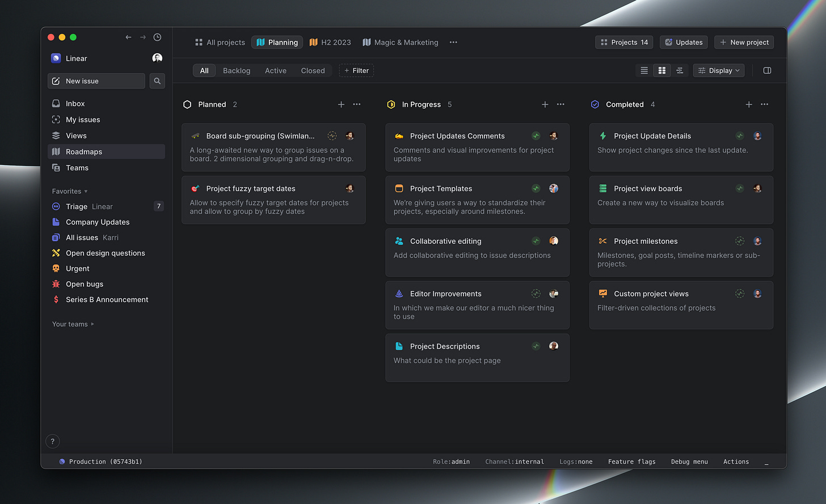Click In Progress yellow status indicator
Viewport: 826px width, 504px height.
click(x=391, y=104)
